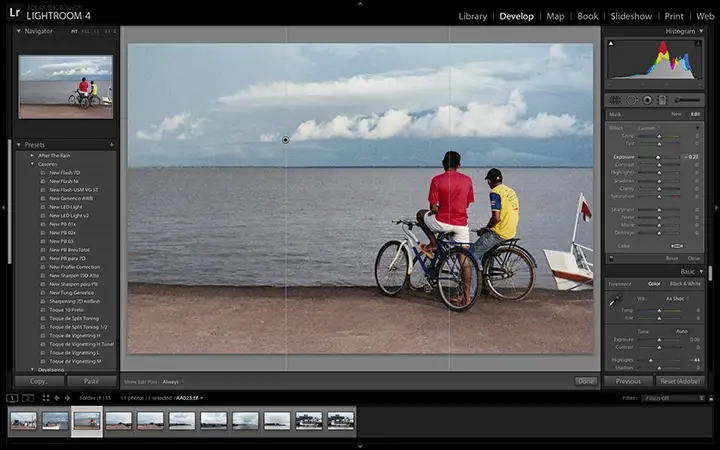Toggle graduated filter panel on/off switch

pyautogui.click(x=611, y=259)
